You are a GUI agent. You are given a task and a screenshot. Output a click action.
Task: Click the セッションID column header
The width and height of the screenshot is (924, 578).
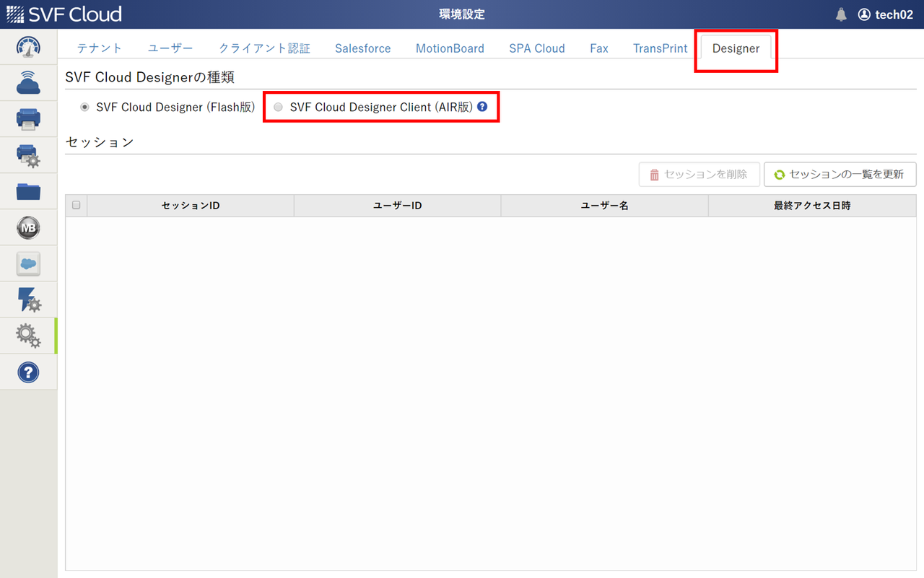coord(190,205)
